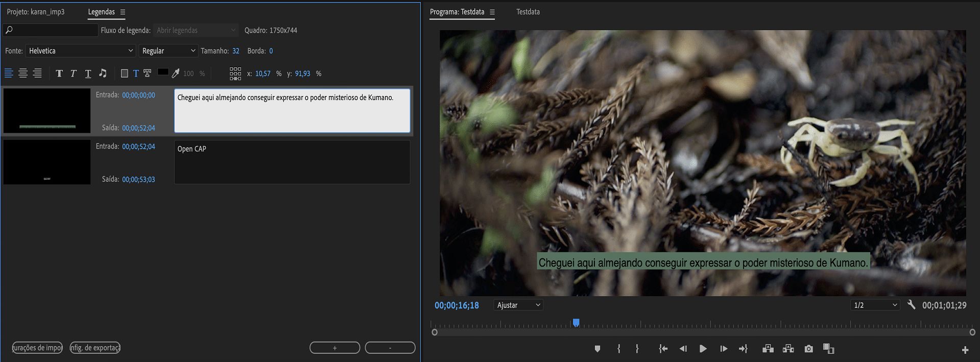The image size is (980, 362).
Task: Click the export frame camera icon
Action: pyautogui.click(x=808, y=349)
